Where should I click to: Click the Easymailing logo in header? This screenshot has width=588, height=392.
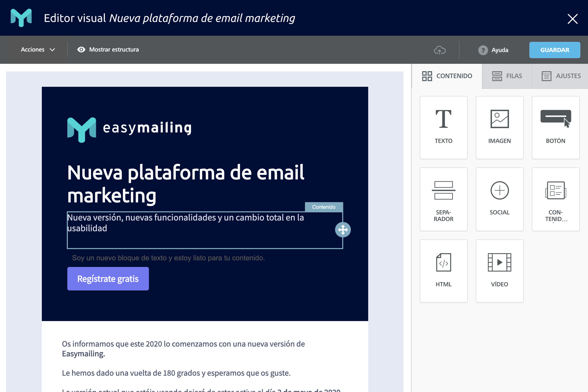coord(21,18)
